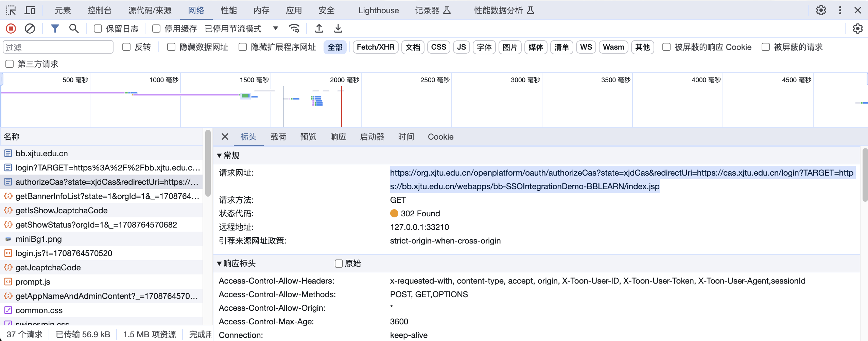
Task: Open the 载荷 tab
Action: [278, 137]
